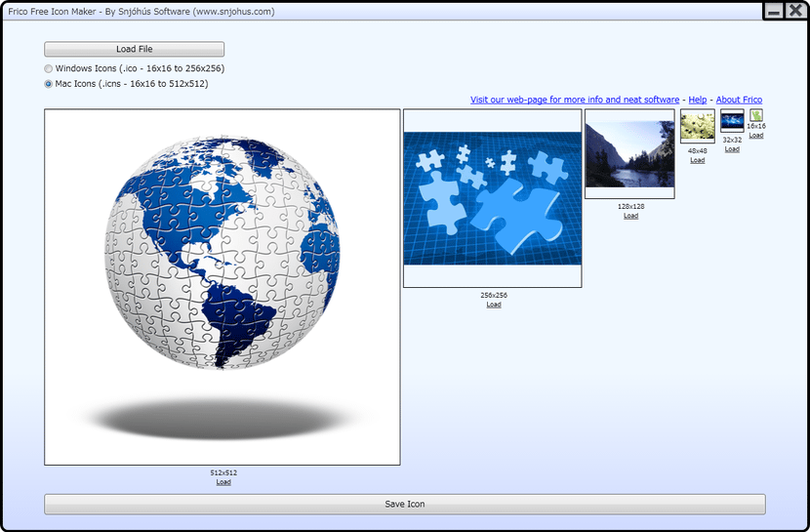Click the Save Icon button
Viewport: 810px width, 532px height.
[x=404, y=504]
